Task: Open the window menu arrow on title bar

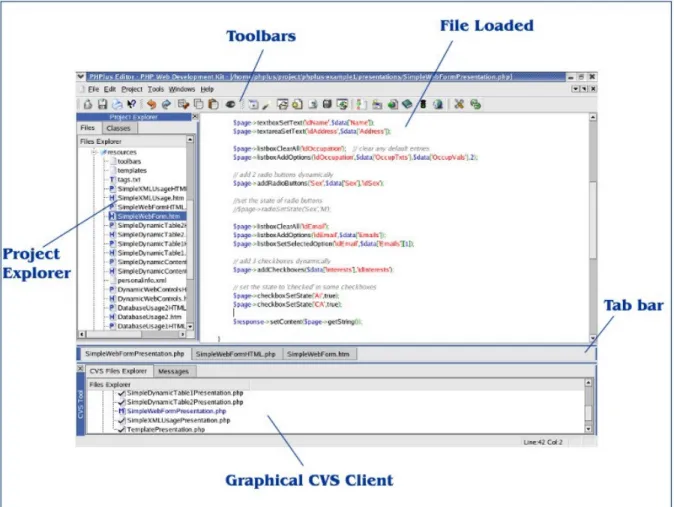Action: pyautogui.click(x=81, y=77)
